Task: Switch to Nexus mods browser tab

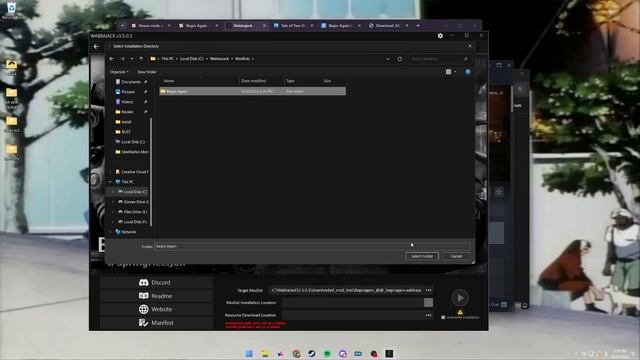Action: [x=149, y=26]
